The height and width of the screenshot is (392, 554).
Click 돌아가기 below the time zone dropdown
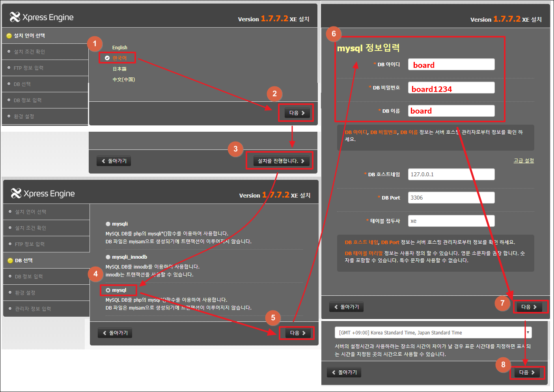(344, 372)
